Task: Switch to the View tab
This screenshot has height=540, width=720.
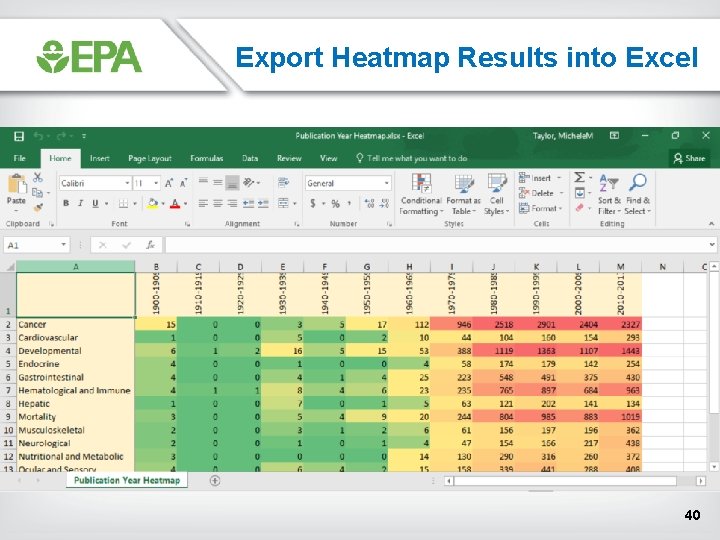Action: pyautogui.click(x=329, y=158)
